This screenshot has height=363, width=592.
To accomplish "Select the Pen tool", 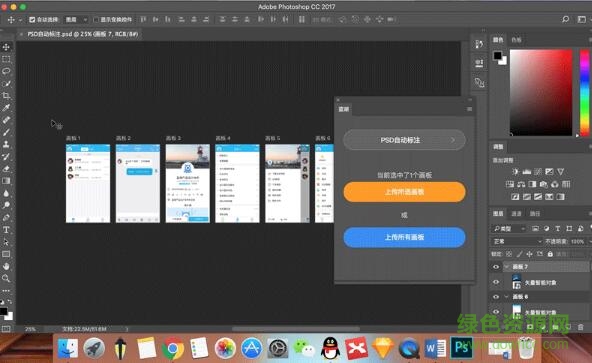I will 6,218.
